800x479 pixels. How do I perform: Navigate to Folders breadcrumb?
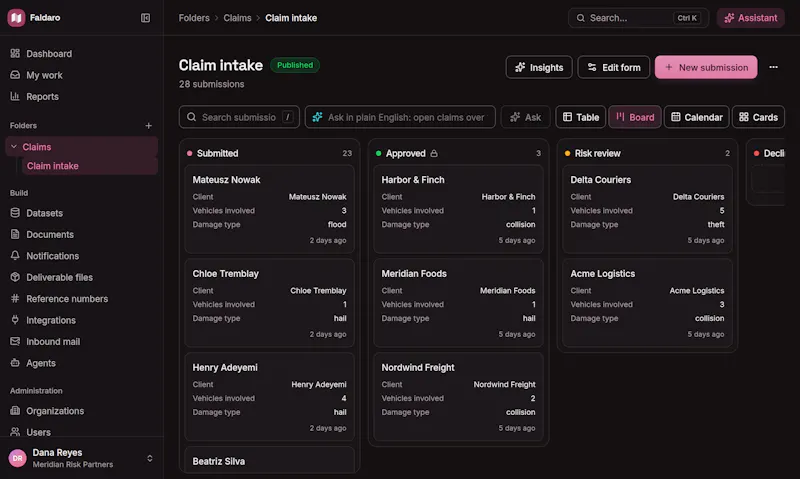194,18
